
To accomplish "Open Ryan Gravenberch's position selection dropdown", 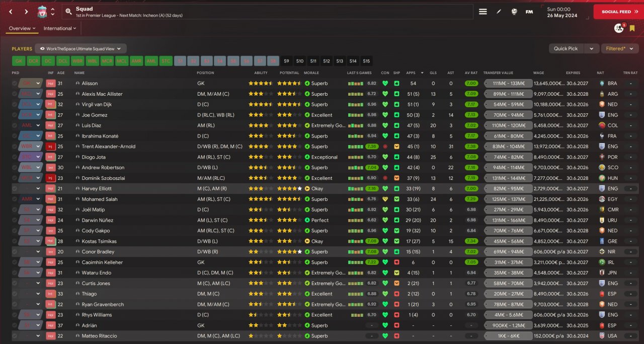I will tap(31, 304).
